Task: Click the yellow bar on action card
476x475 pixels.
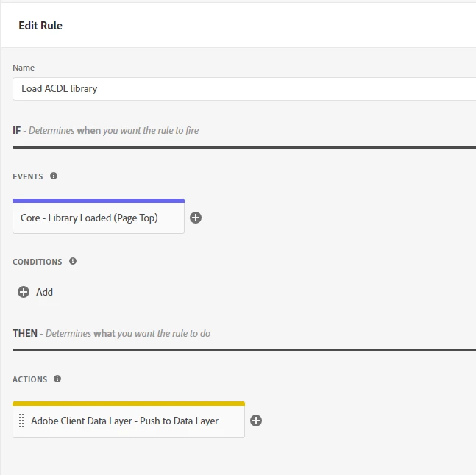Action: [x=129, y=404]
